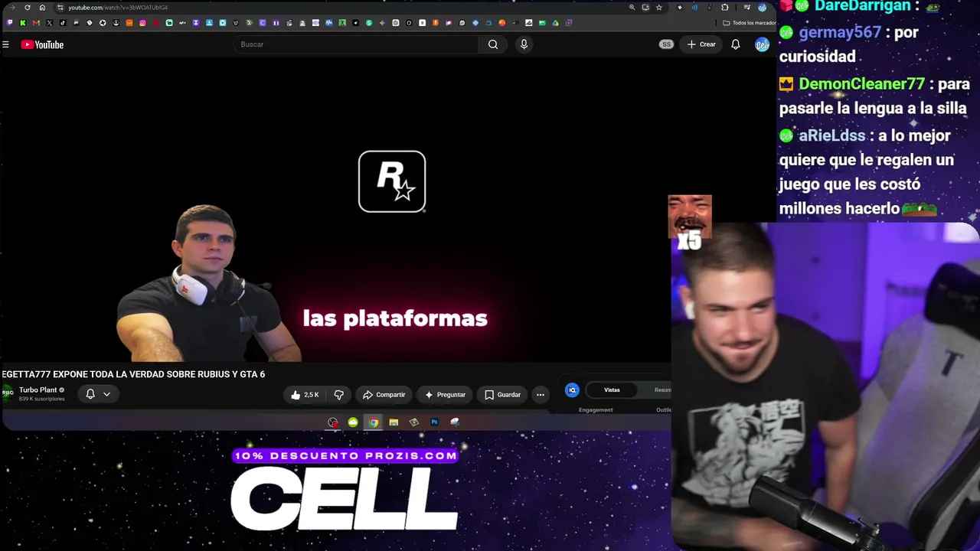Open the Turbo Plant channel avatar
The height and width of the screenshot is (551, 980).
[8, 393]
